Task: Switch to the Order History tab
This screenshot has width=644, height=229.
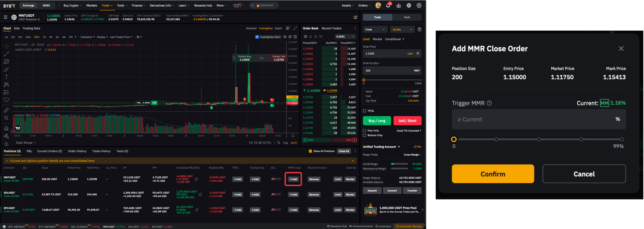Action: (77, 151)
